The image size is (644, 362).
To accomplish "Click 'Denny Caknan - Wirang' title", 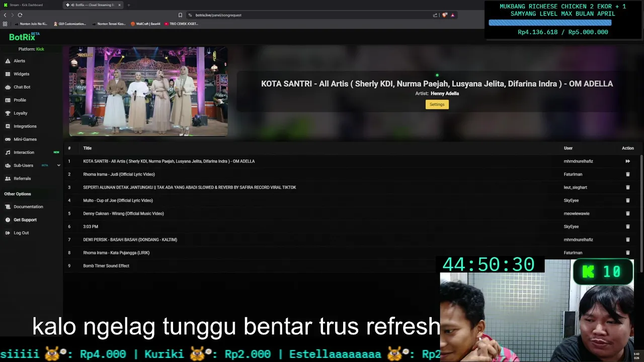I will tap(123, 214).
